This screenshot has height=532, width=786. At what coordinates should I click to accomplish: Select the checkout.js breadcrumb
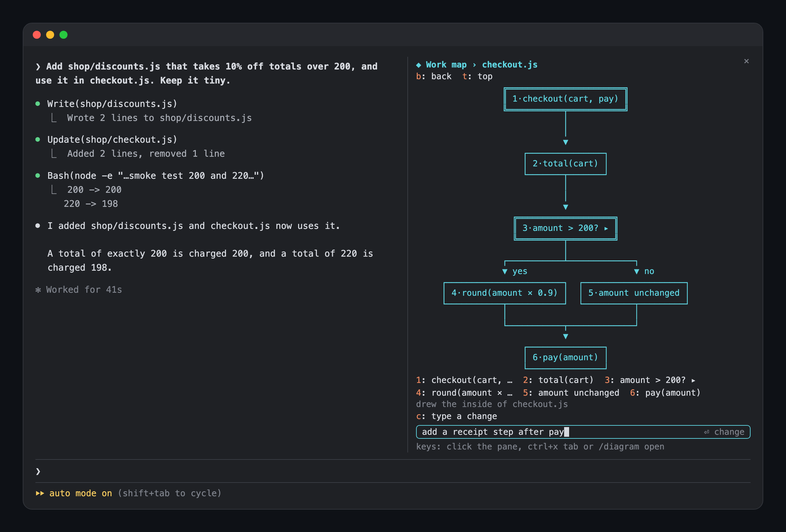(509, 64)
